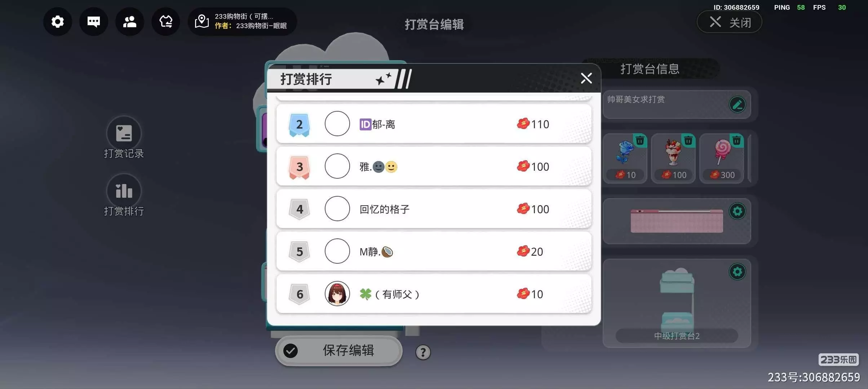Delete the lollipop 300 gift
Viewport: 868px width, 389px height.
tap(736, 140)
